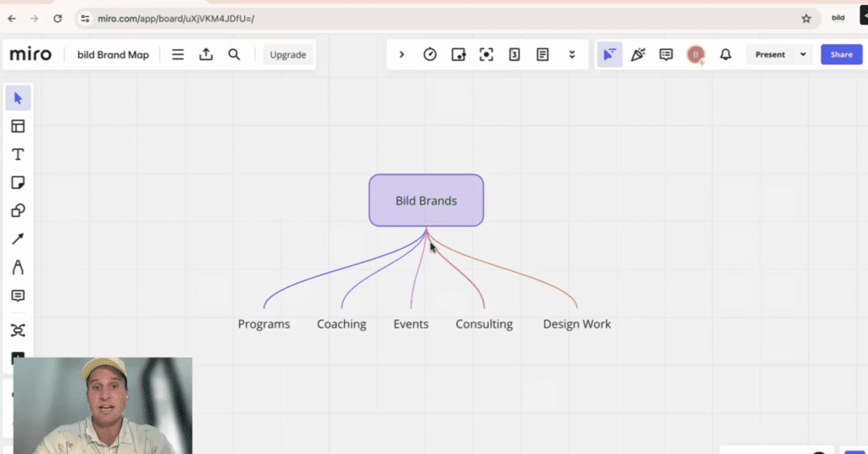Select the Sticky note tool
This screenshot has height=454, width=868.
tap(18, 183)
